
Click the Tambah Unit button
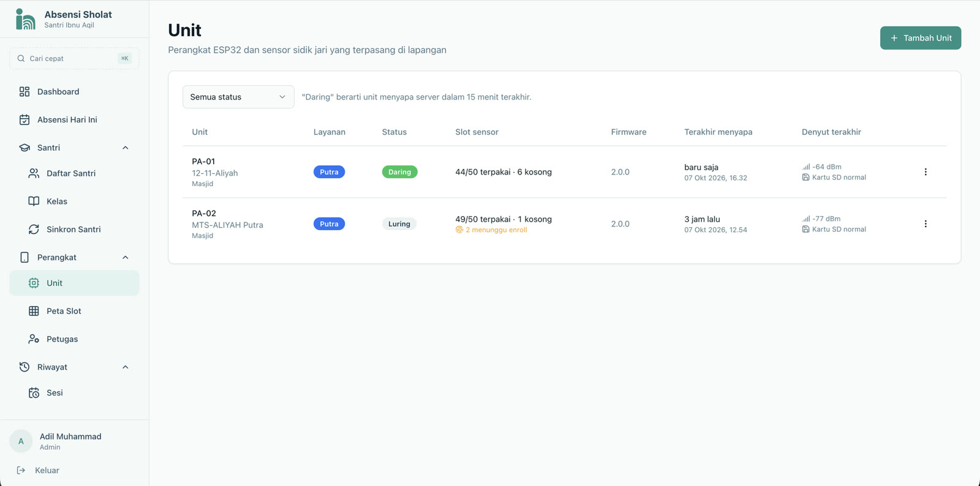click(x=921, y=38)
